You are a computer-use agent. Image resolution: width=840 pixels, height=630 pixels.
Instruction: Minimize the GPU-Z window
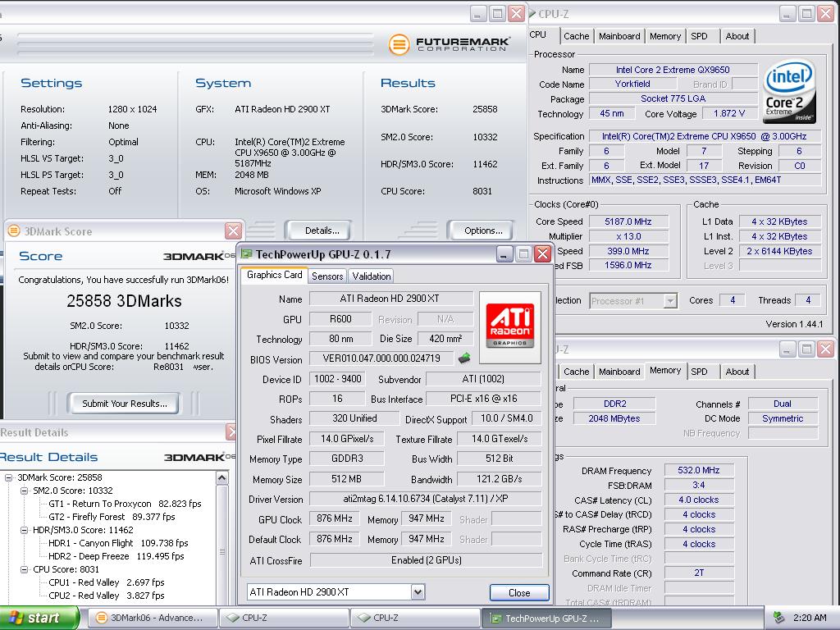pos(504,254)
